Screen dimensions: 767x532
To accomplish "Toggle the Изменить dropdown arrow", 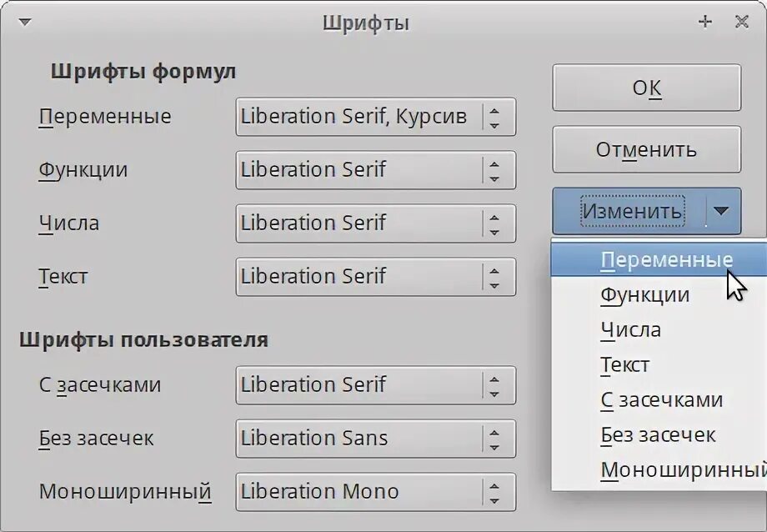I will (x=722, y=211).
